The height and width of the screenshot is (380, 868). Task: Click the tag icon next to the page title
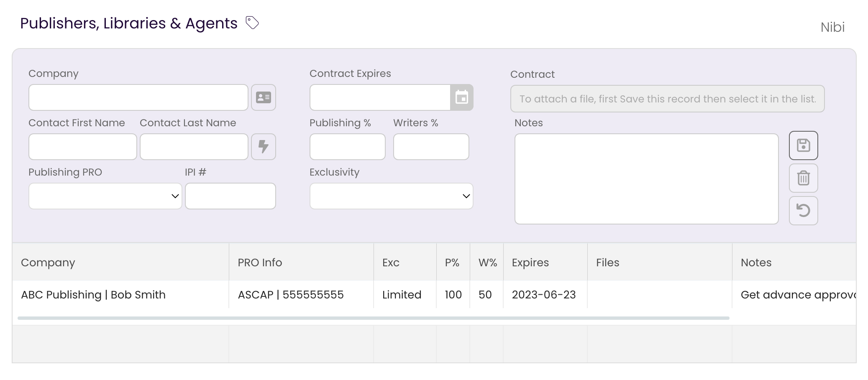tap(252, 23)
